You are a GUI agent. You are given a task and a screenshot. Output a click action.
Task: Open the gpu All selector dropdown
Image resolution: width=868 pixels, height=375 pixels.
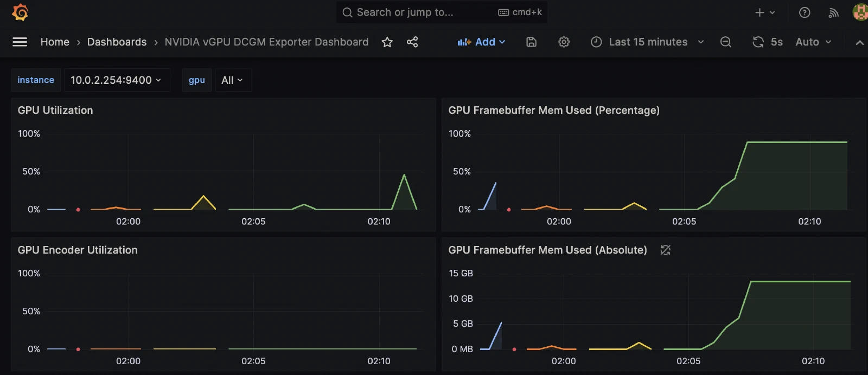coord(233,80)
